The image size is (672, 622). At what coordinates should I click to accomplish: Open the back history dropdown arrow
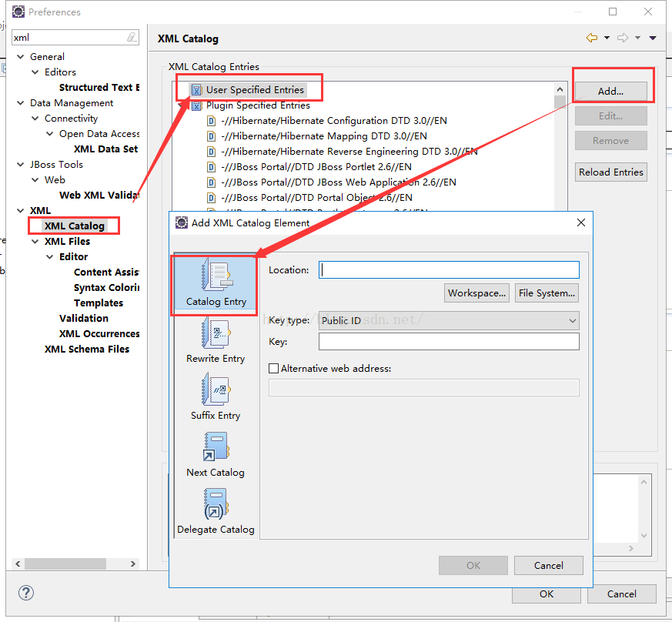click(x=607, y=38)
